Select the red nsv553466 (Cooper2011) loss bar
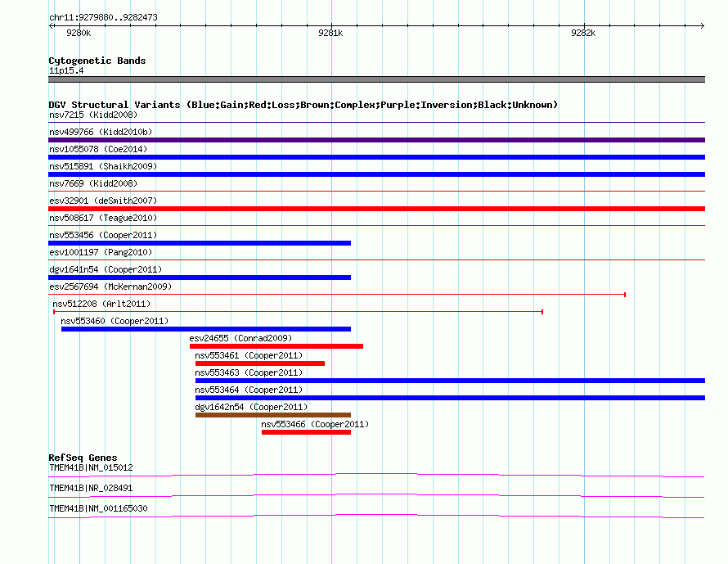Screen dimensions: 728x564 pos(307,432)
